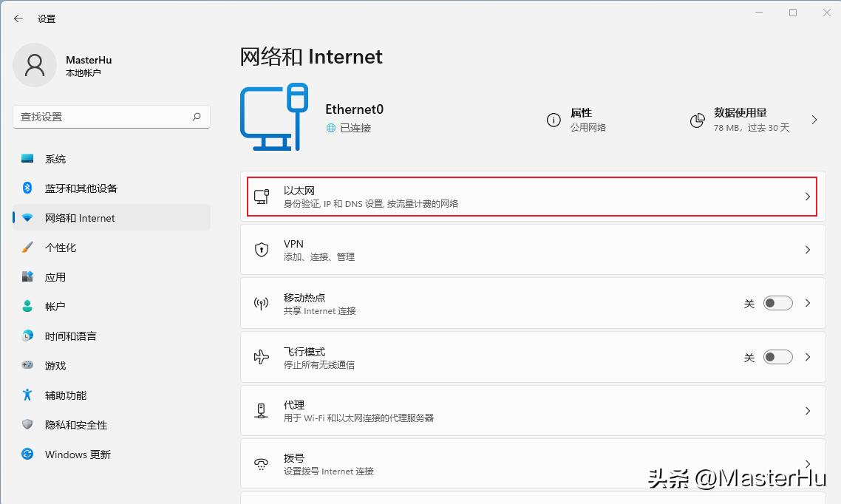Click the 查找设置 search box
The height and width of the screenshot is (504, 841).
(x=111, y=116)
